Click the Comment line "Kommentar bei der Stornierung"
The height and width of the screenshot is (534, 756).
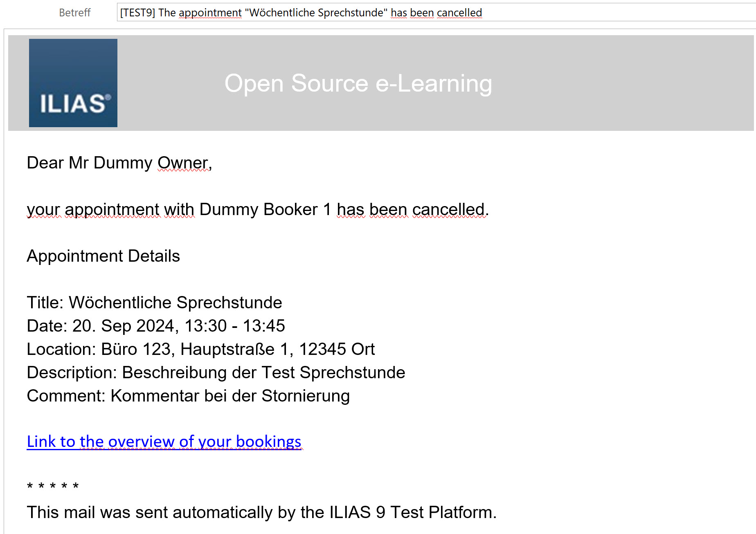click(x=188, y=396)
